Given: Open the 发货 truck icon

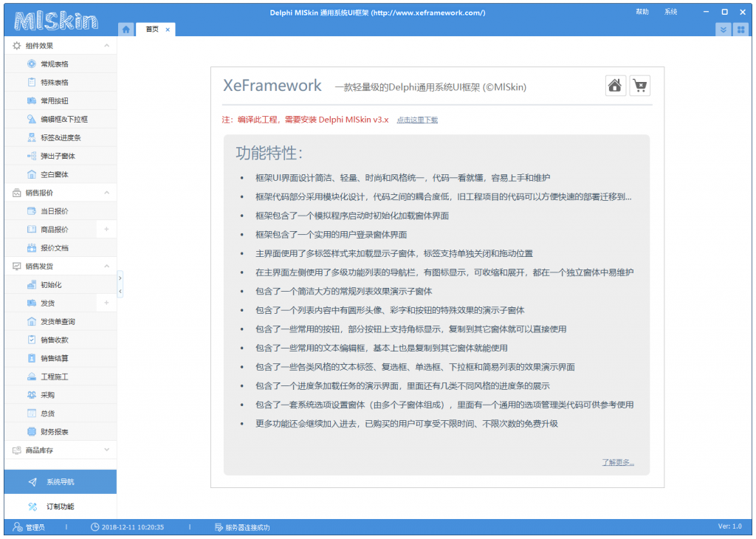Looking at the screenshot, I should [x=31, y=303].
